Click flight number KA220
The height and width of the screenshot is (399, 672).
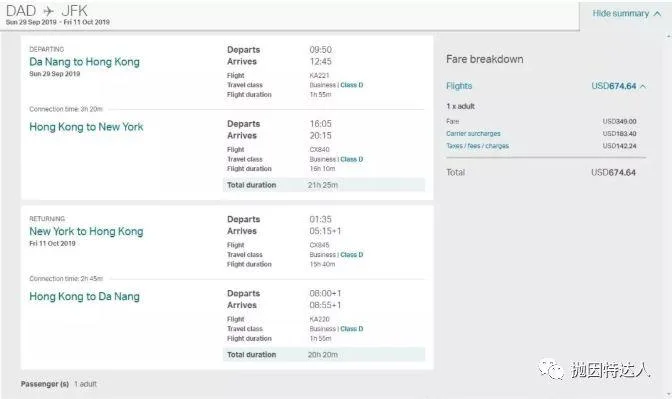point(319,319)
